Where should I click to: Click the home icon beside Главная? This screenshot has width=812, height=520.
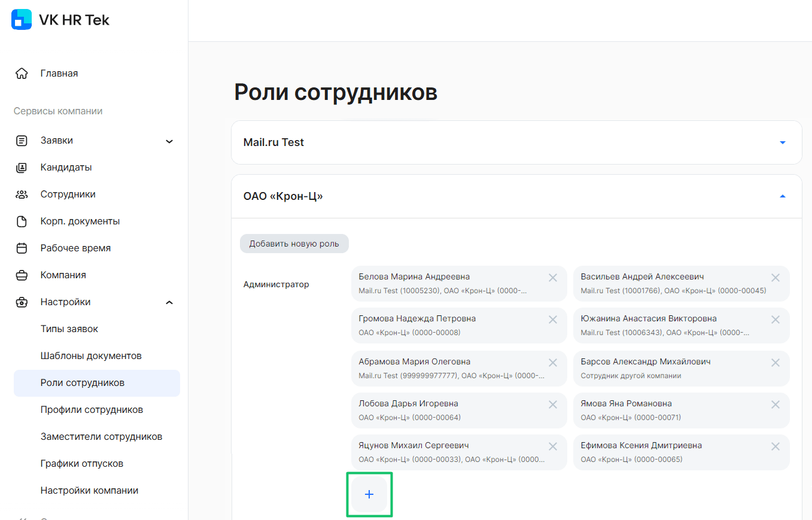(22, 74)
